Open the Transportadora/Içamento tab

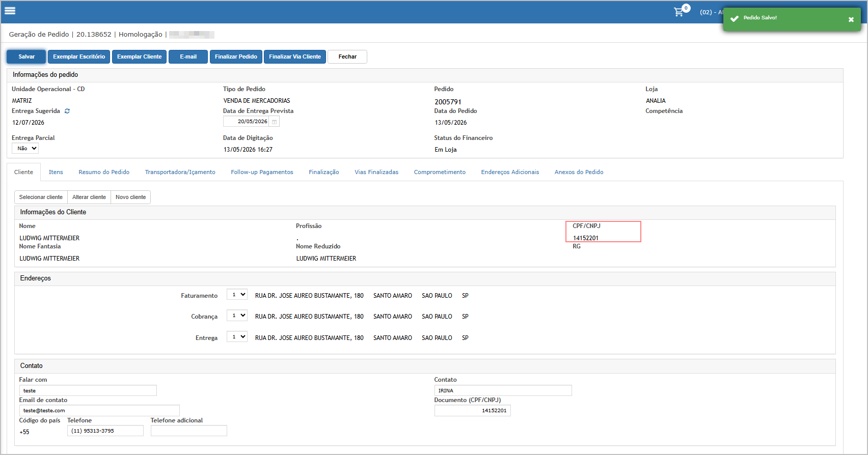180,172
